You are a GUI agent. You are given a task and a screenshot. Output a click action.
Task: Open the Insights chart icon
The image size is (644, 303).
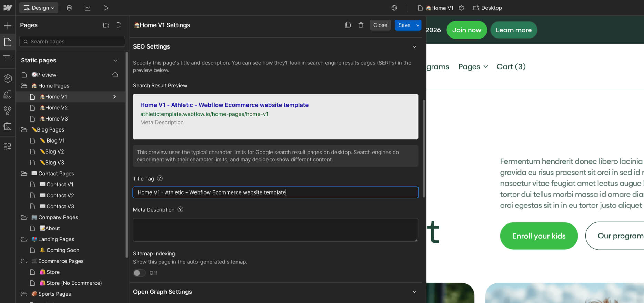(88, 8)
